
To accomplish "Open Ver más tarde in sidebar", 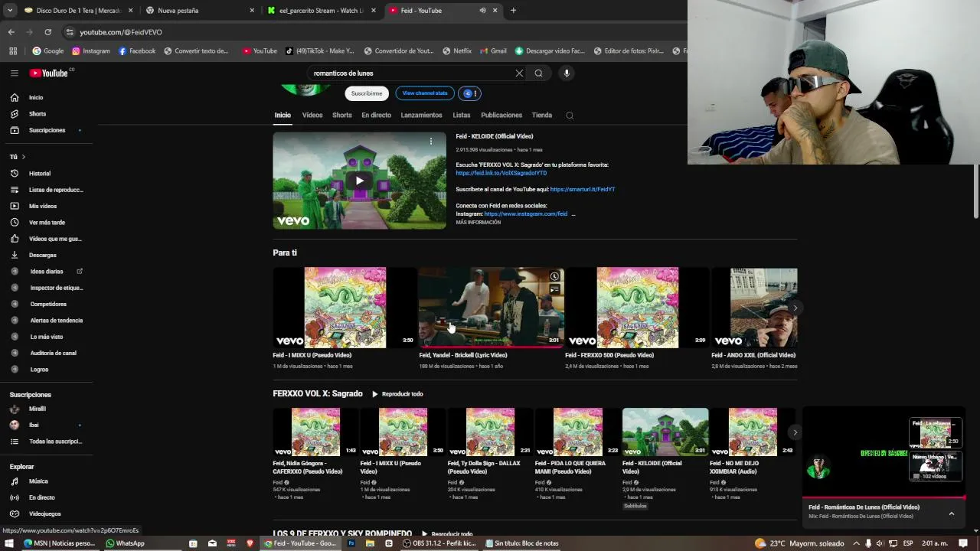I will [47, 223].
